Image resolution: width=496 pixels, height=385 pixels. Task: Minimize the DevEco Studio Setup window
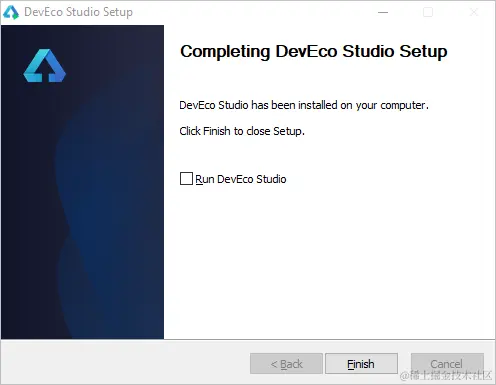(x=383, y=12)
